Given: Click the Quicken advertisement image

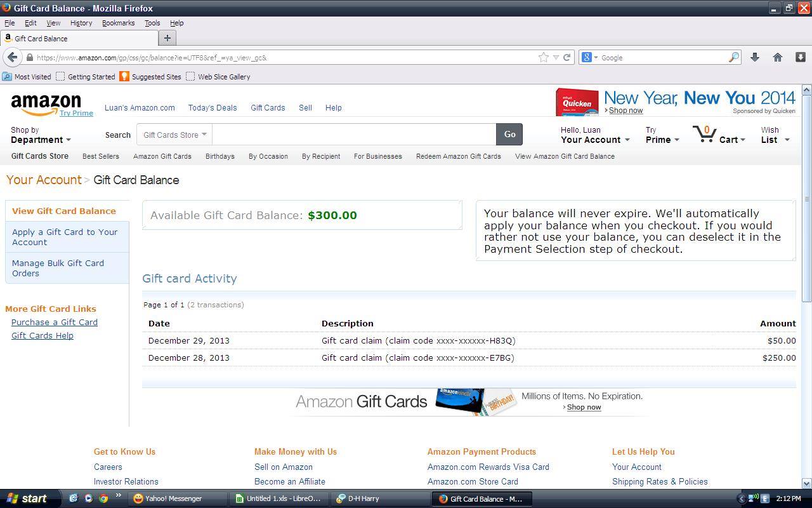Looking at the screenshot, I should click(x=577, y=102).
